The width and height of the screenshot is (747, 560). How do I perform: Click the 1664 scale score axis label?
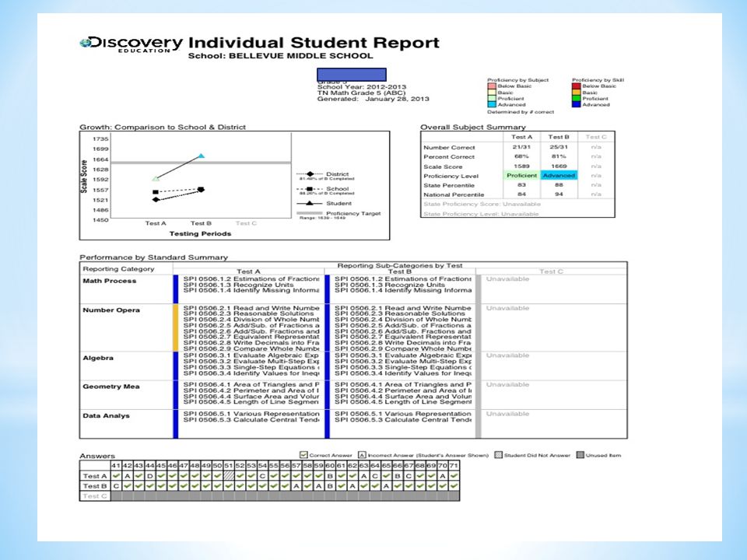(x=100, y=159)
